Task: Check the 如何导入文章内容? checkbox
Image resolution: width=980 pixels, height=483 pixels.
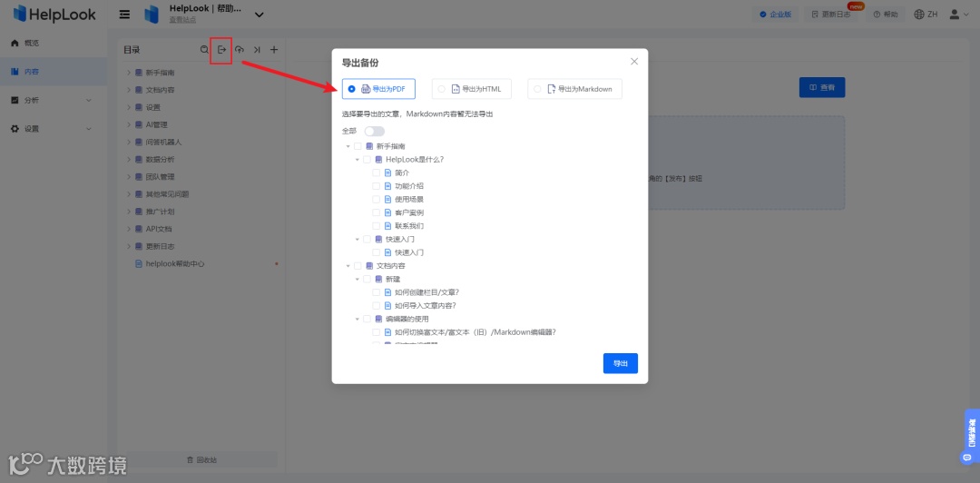Action: pyautogui.click(x=377, y=306)
